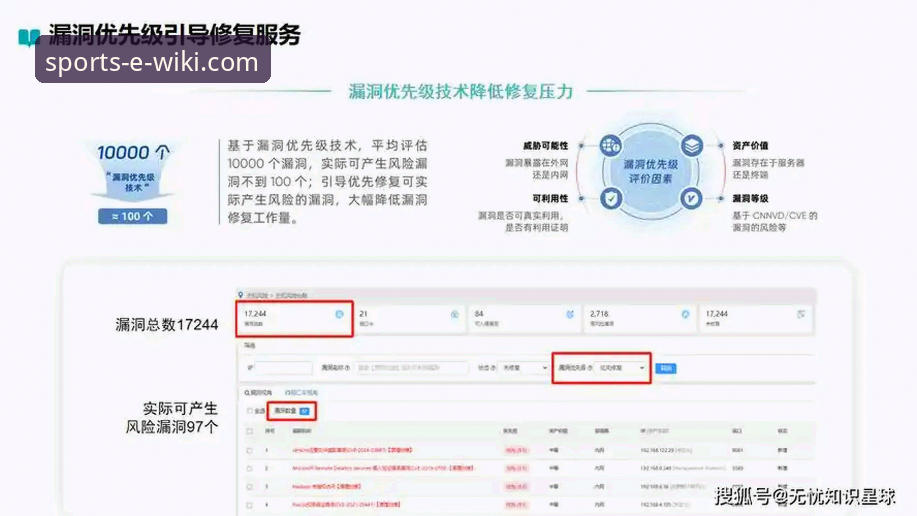Click the pink priority tag in the Hadoop row

(516, 487)
